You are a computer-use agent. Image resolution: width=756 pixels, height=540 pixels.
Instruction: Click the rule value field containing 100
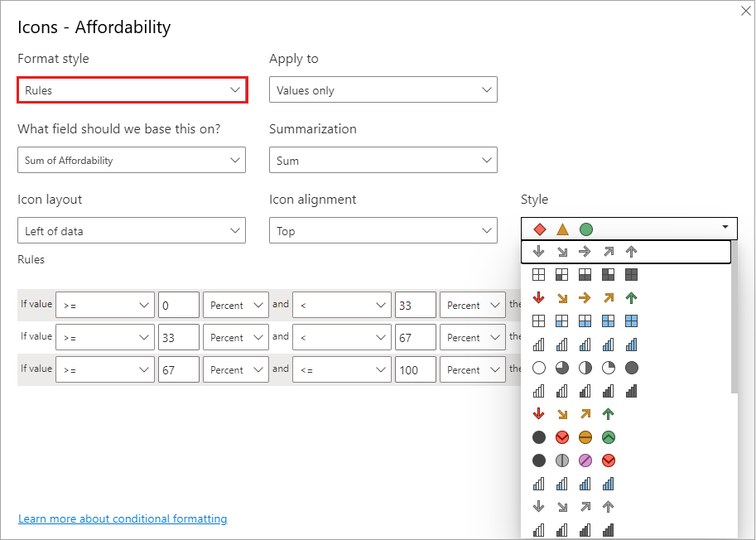(416, 369)
